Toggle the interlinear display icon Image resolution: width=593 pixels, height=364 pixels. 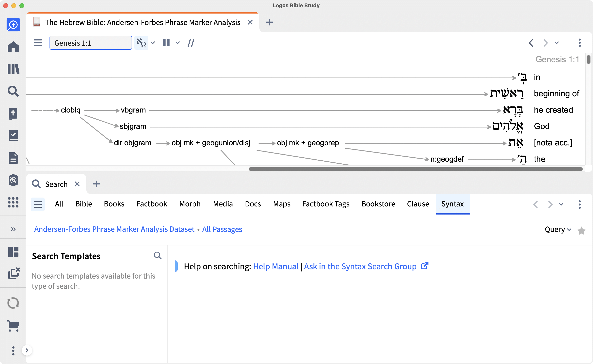[141, 43]
